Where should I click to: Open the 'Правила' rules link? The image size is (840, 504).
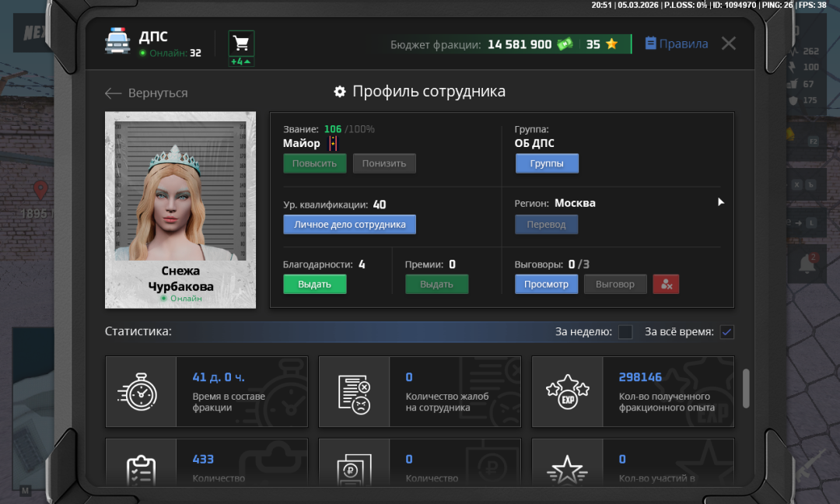677,44
